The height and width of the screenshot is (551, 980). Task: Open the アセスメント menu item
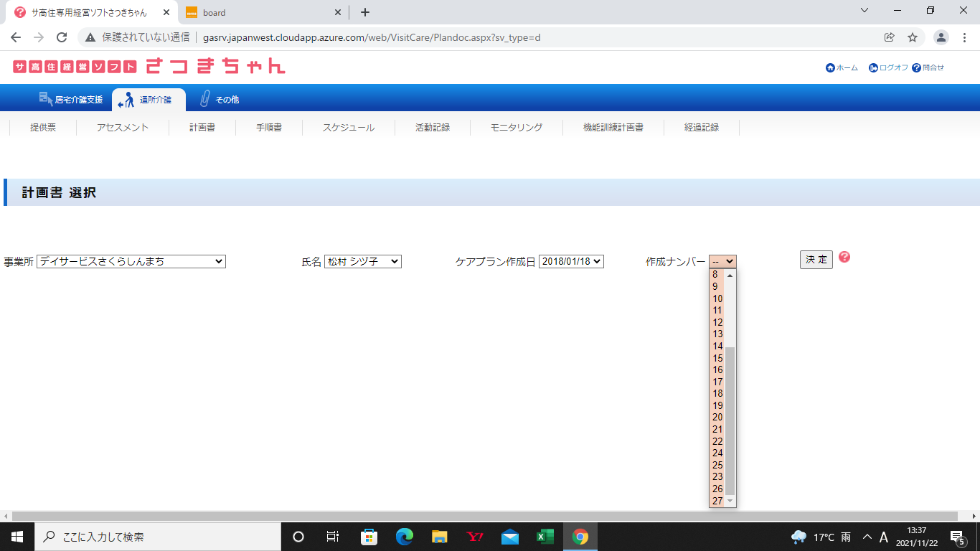[x=123, y=128]
